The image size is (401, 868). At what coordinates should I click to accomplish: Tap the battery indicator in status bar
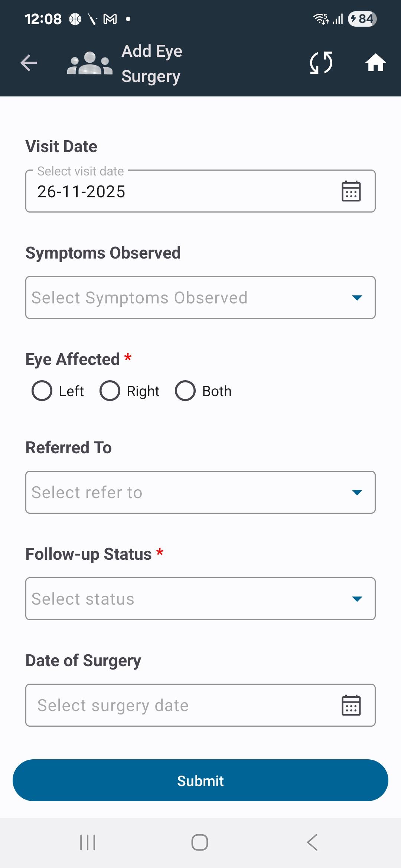pos(362,19)
